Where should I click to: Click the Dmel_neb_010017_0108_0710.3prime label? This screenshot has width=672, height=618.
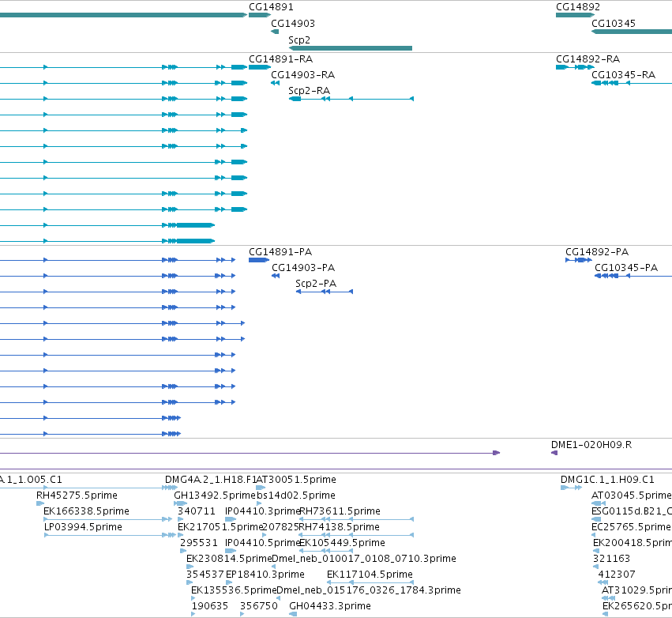pos(364,559)
